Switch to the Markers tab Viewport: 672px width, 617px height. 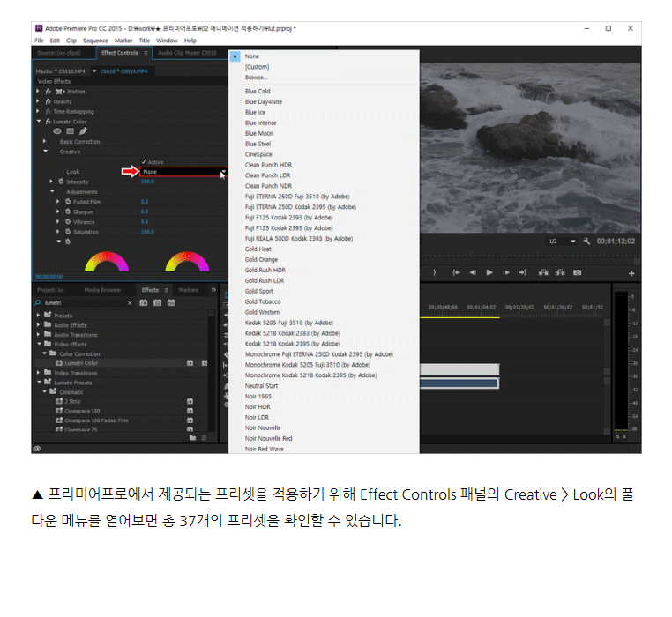point(189,290)
